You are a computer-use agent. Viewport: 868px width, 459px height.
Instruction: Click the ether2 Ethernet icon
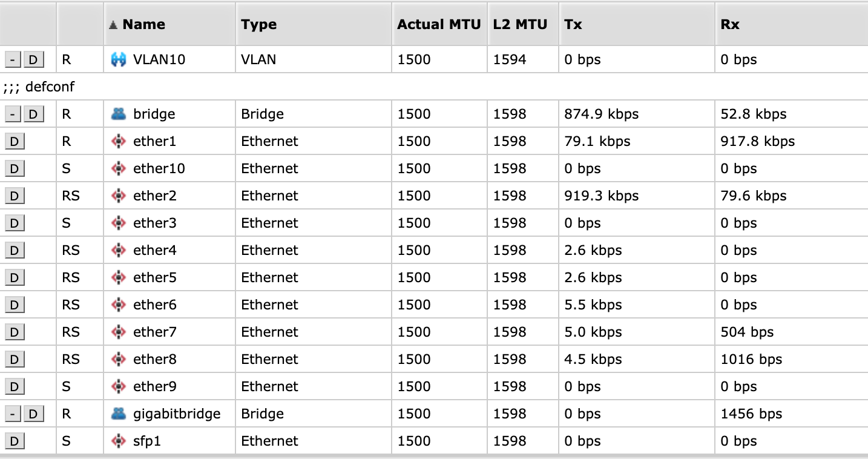[x=119, y=196]
